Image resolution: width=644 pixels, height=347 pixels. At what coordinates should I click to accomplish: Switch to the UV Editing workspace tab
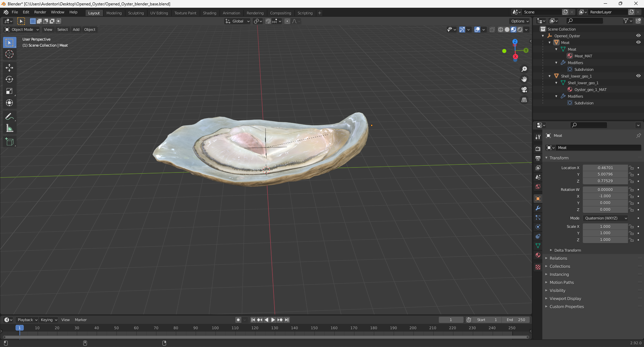(159, 13)
